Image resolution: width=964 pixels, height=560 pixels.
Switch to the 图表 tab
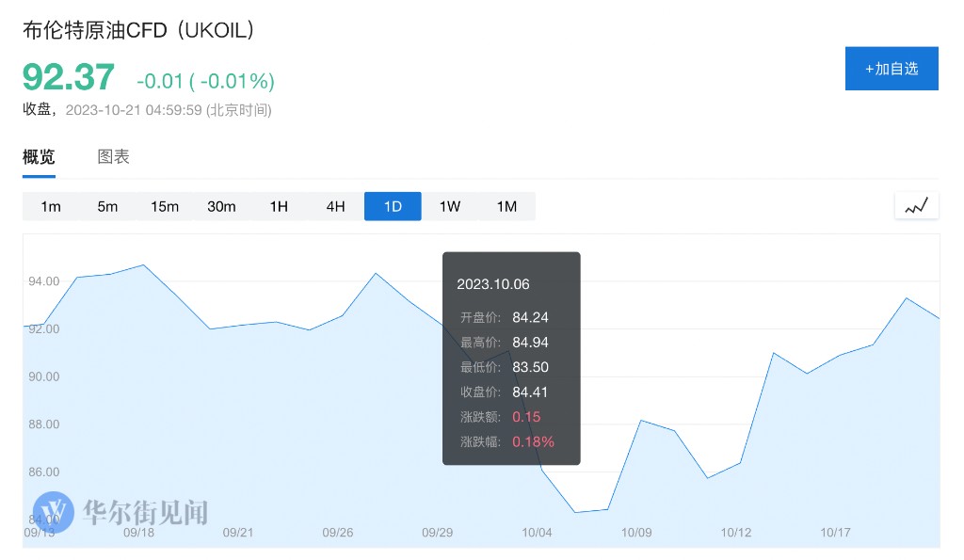(114, 157)
